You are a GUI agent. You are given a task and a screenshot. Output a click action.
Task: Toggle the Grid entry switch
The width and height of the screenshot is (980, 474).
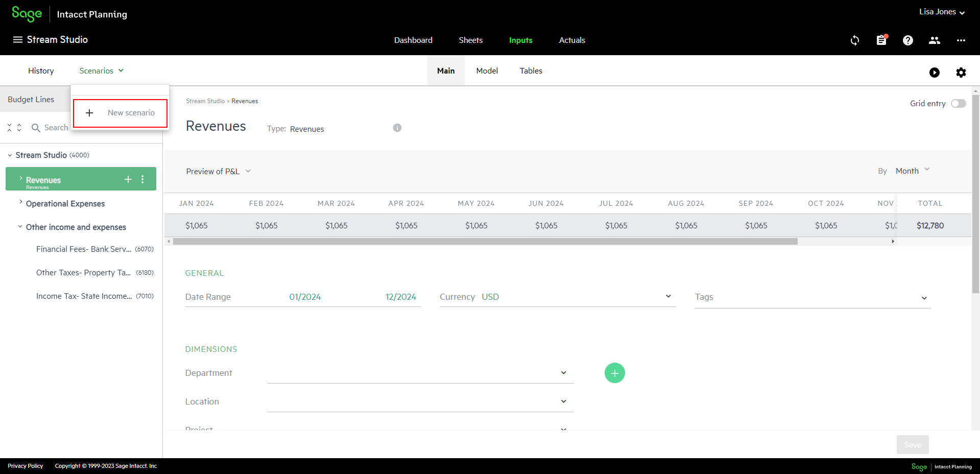coord(959,104)
